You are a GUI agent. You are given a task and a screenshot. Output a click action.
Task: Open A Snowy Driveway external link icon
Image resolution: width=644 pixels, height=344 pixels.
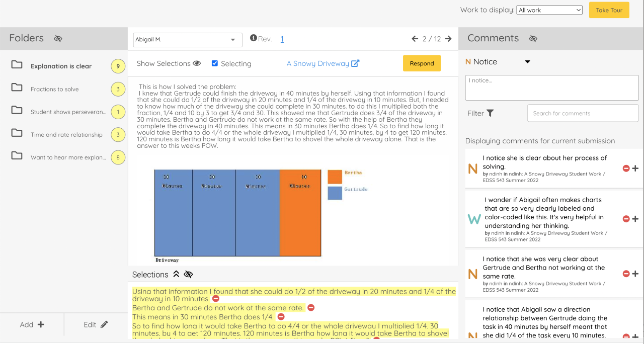[355, 63]
